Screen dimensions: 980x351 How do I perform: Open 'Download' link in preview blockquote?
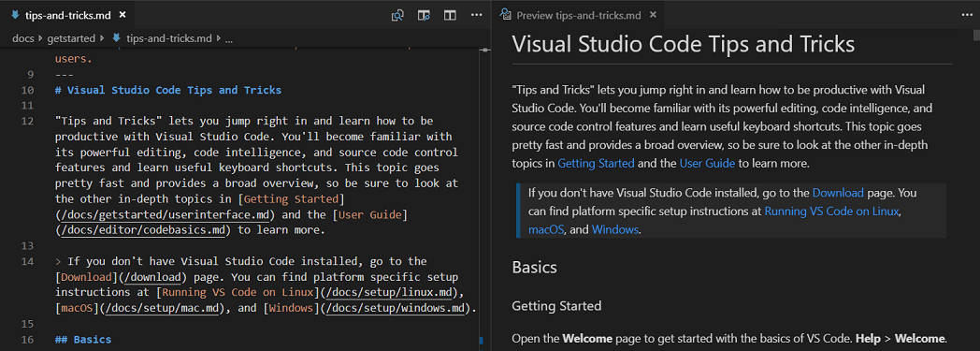[838, 193]
